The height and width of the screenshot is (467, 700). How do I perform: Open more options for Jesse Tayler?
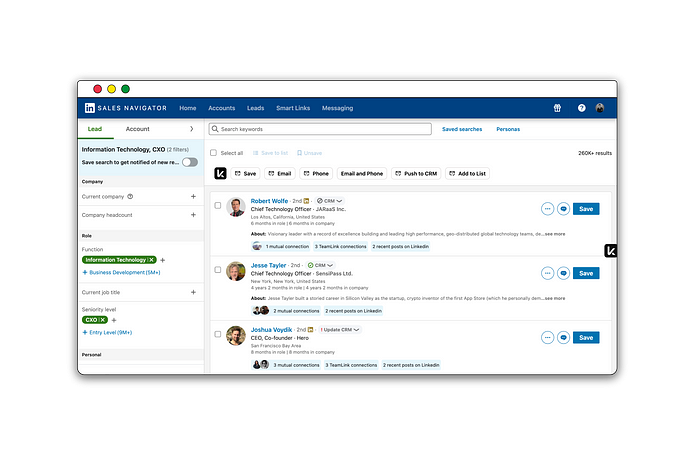[547, 273]
